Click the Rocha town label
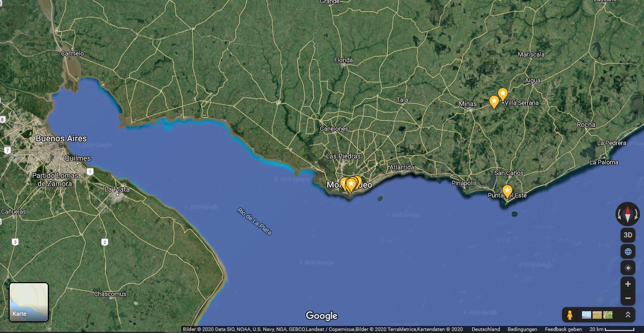 [586, 125]
